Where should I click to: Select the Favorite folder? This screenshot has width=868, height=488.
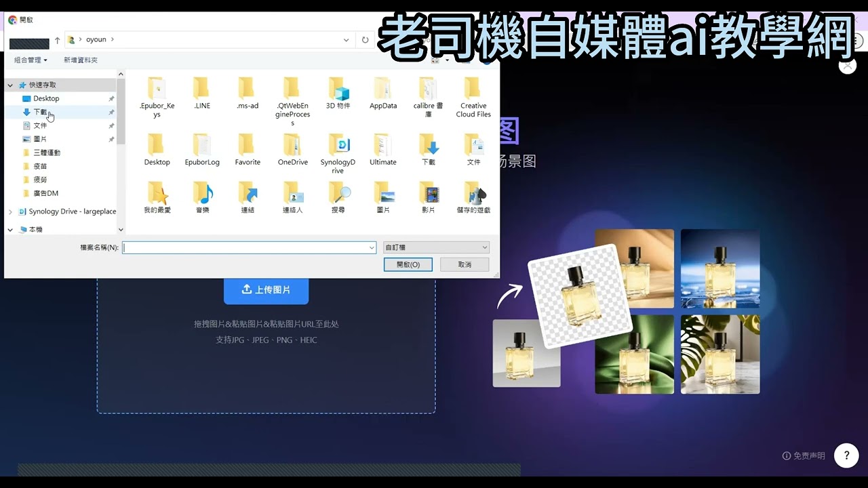tap(248, 150)
